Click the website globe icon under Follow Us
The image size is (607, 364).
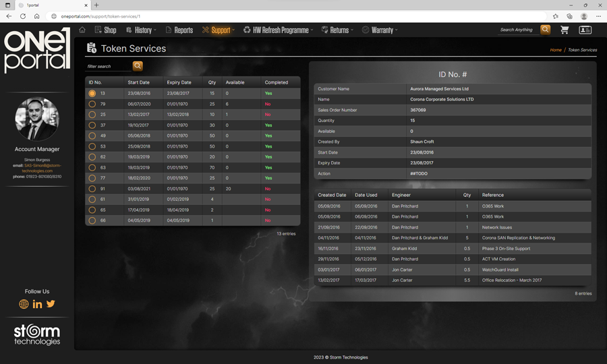click(x=24, y=305)
